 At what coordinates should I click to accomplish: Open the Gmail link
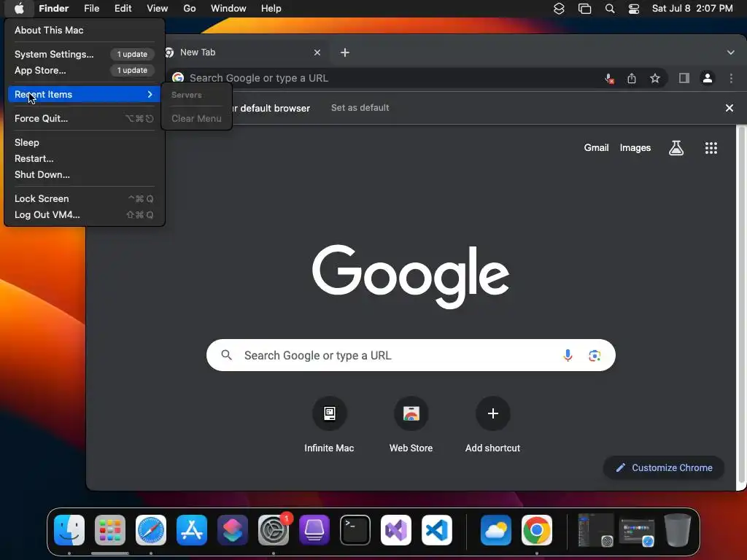pos(596,148)
